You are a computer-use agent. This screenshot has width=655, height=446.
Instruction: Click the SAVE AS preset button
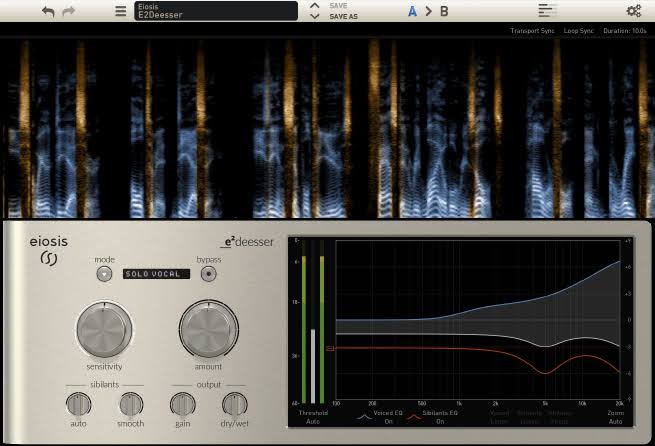tap(343, 17)
